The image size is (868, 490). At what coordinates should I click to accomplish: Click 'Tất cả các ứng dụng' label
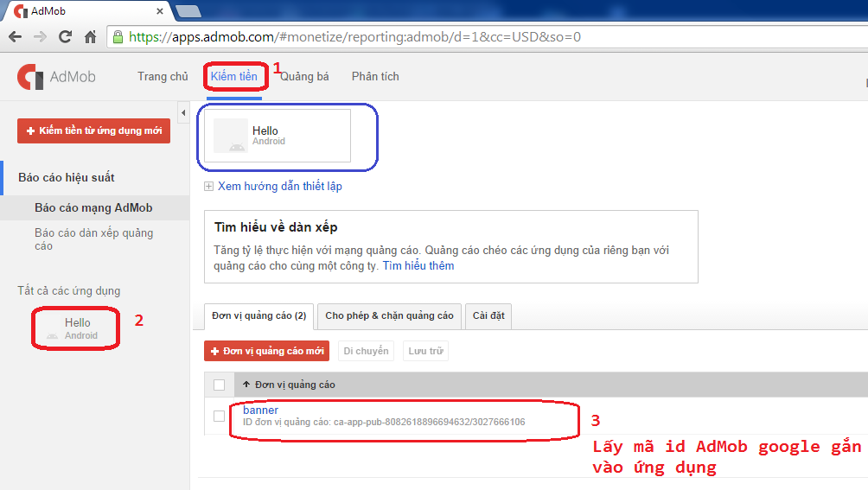[68, 291]
